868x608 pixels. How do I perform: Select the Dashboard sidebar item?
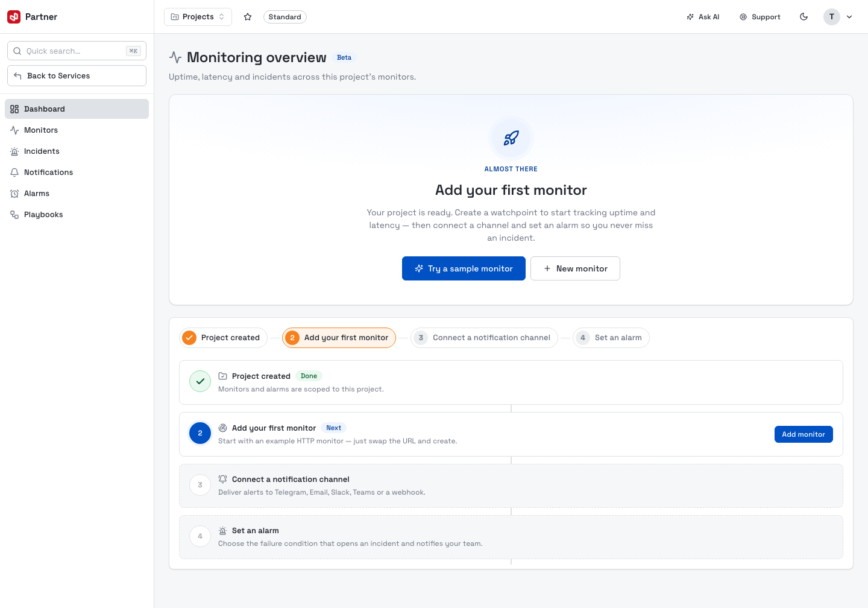point(77,109)
